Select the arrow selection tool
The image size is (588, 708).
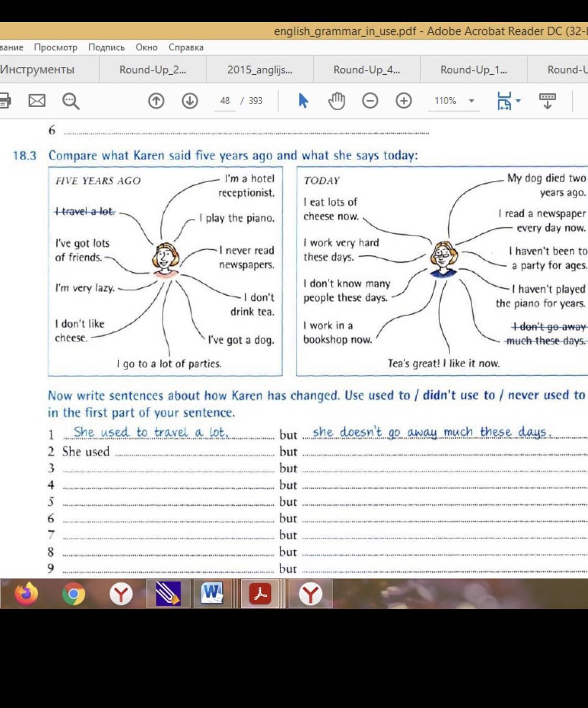(x=303, y=100)
